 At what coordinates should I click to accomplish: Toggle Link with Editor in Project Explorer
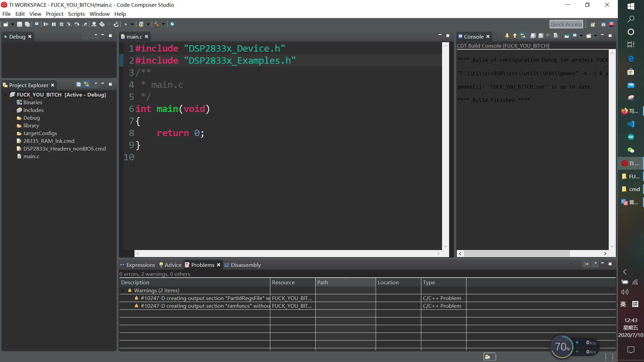pos(87,84)
